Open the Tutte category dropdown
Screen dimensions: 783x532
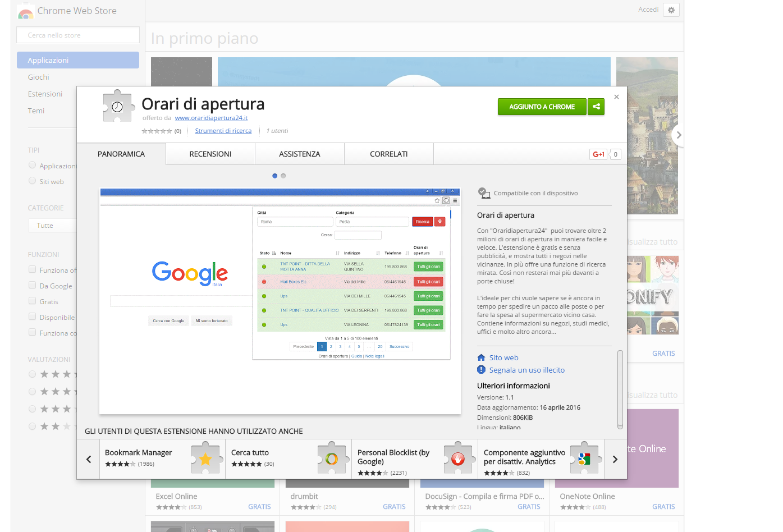(52, 226)
